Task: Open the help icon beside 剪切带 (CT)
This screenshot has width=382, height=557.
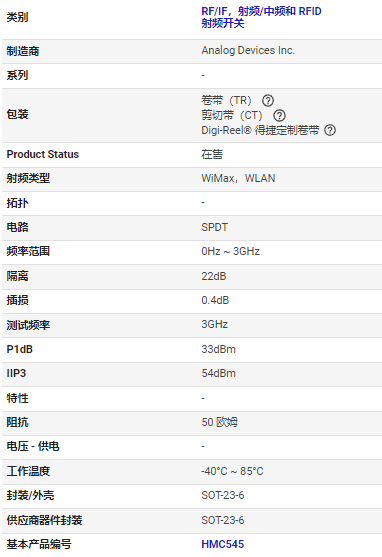Action: pyautogui.click(x=279, y=115)
